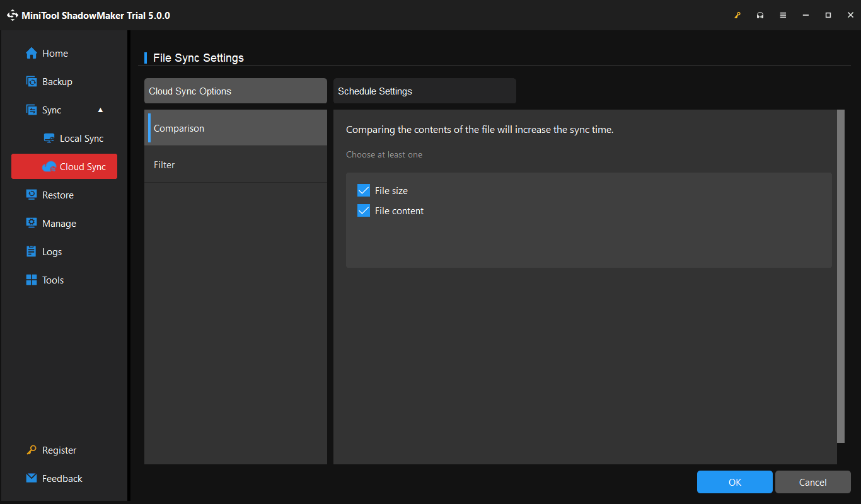Click the OK button
This screenshot has width=861, height=504.
(x=735, y=482)
